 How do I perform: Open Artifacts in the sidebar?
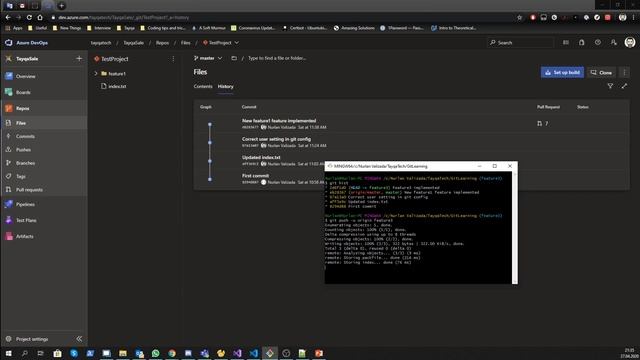24,236
